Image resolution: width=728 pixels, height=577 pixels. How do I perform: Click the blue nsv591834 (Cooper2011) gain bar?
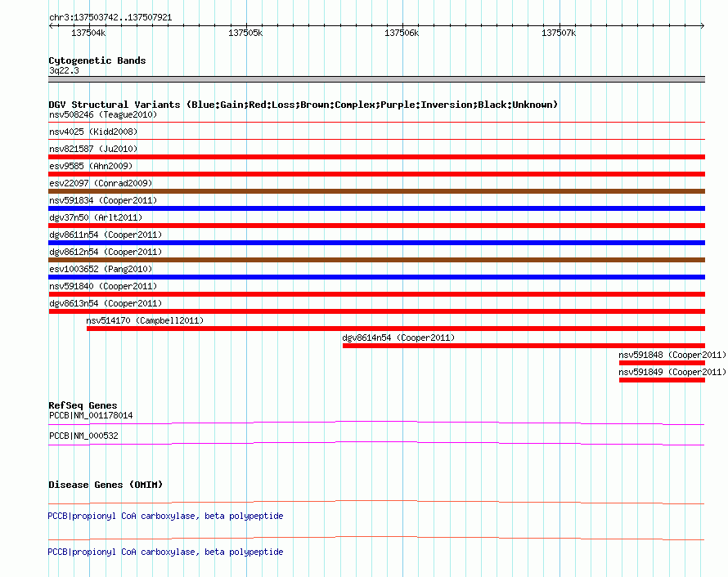tap(376, 208)
